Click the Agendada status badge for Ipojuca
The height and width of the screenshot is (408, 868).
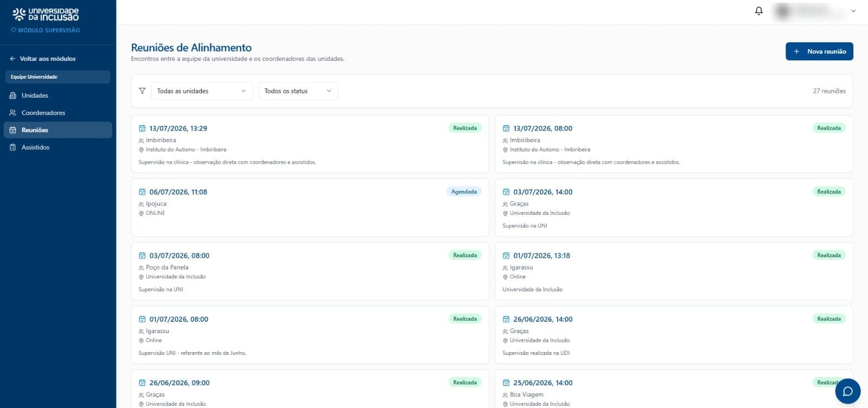pos(464,192)
